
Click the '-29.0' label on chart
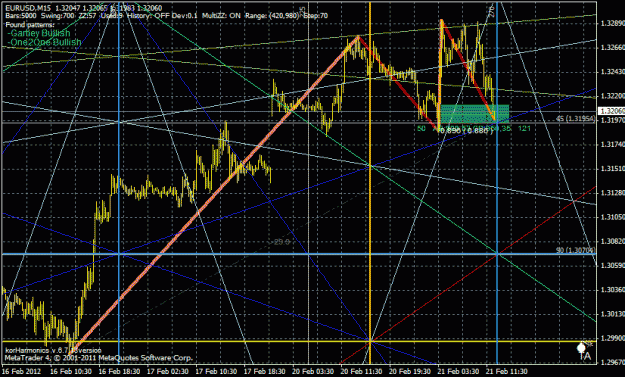(281, 242)
